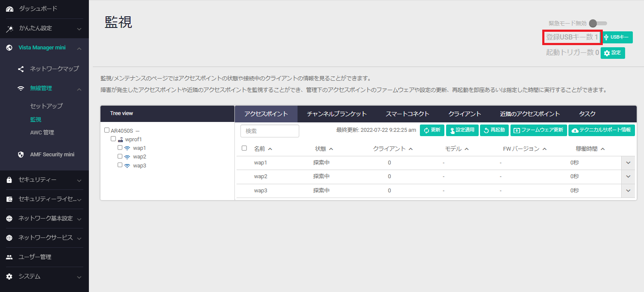Viewport: 644px width, 292px height.
Task: Click the wireless management Wi-Fi icon
Action: tap(21, 88)
